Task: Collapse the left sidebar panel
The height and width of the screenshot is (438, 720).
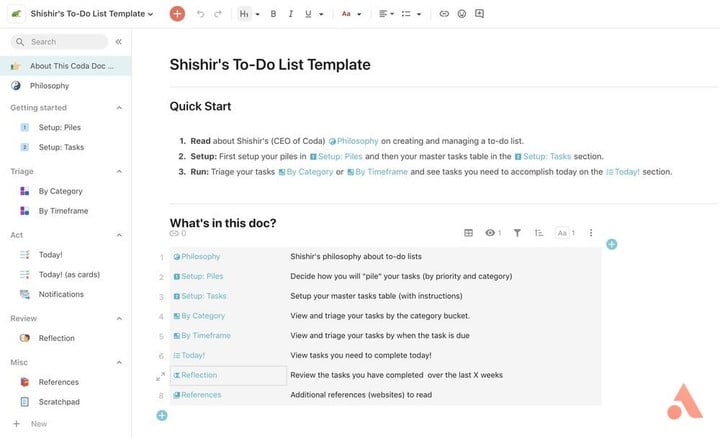Action: 119,42
